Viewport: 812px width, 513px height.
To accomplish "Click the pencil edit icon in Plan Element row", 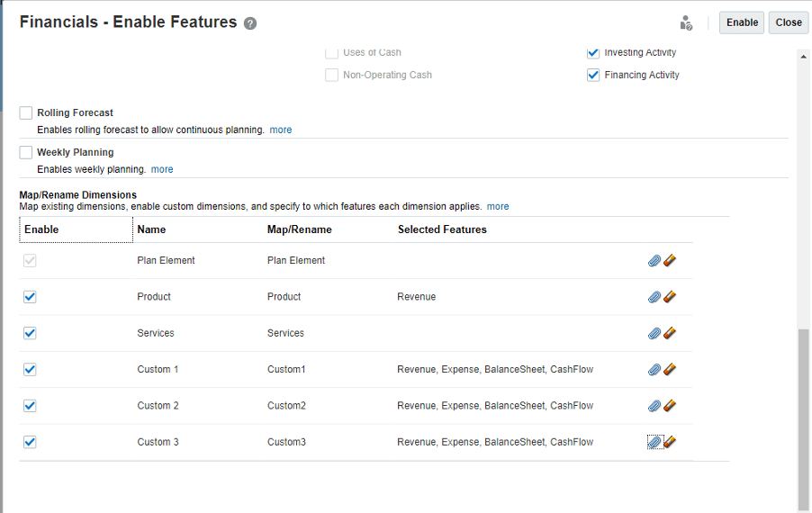I will click(670, 260).
